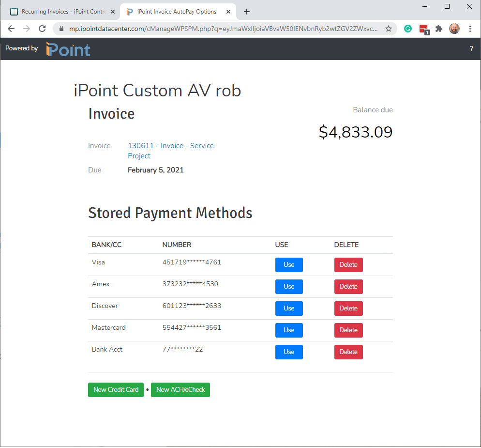The width and height of the screenshot is (481, 448).
Task: Click the browser profile avatar icon
Action: 454,29
